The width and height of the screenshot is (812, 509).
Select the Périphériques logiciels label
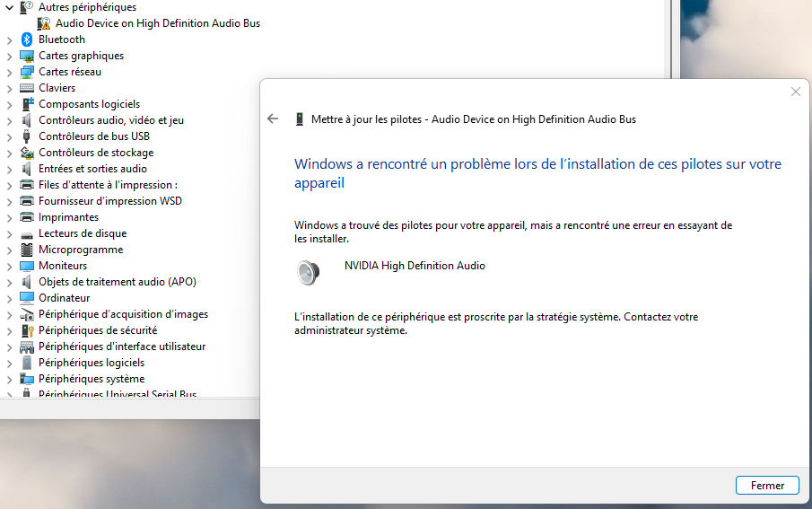92,363
